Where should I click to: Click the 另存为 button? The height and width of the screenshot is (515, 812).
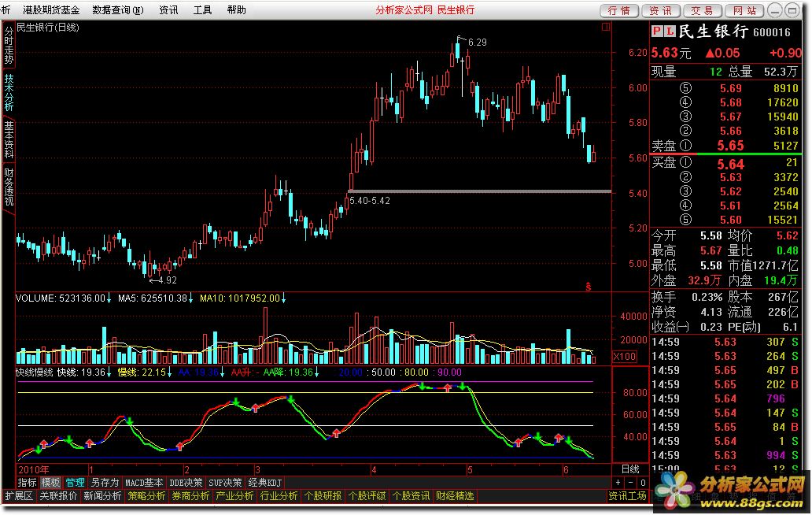[x=105, y=483]
